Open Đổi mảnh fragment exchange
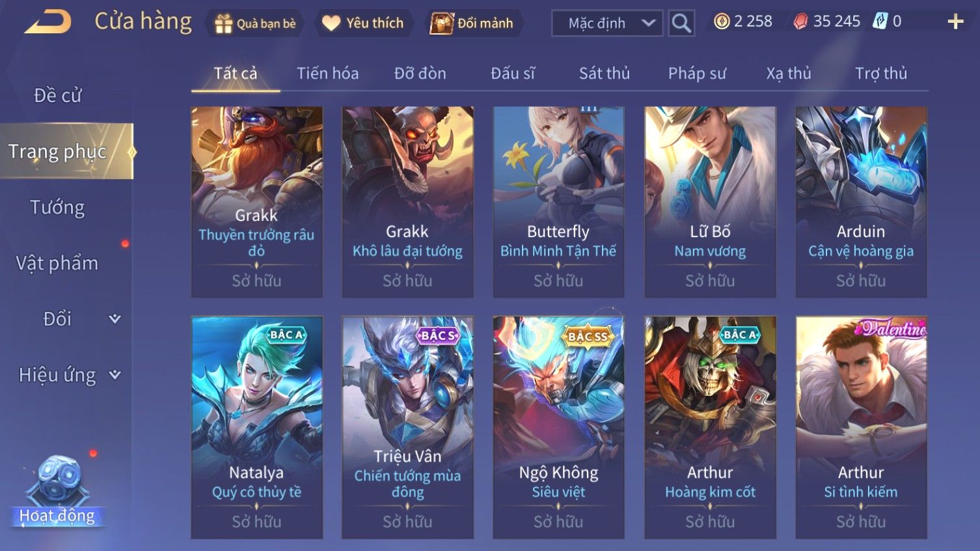 [x=472, y=23]
